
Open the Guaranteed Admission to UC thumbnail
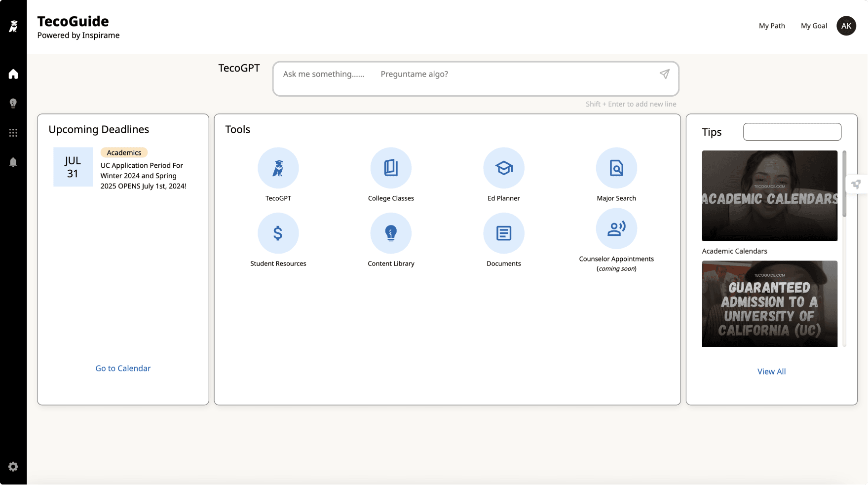click(769, 304)
